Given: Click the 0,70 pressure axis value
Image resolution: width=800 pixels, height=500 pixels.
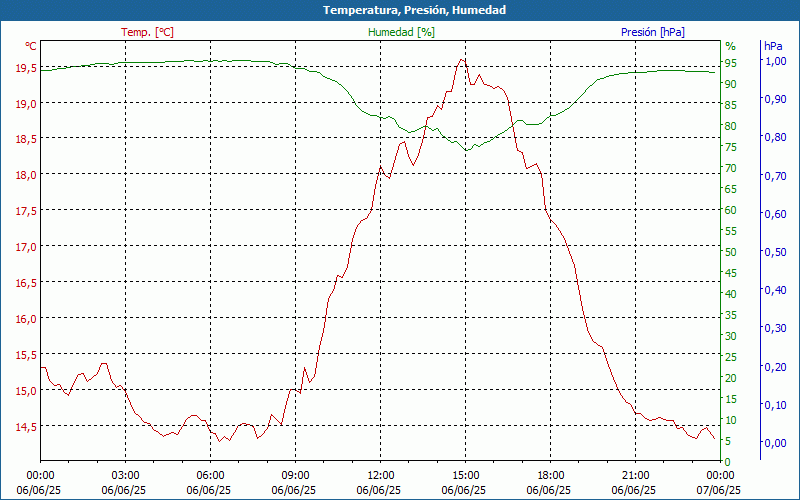Looking at the screenshot, I should tap(776, 176).
